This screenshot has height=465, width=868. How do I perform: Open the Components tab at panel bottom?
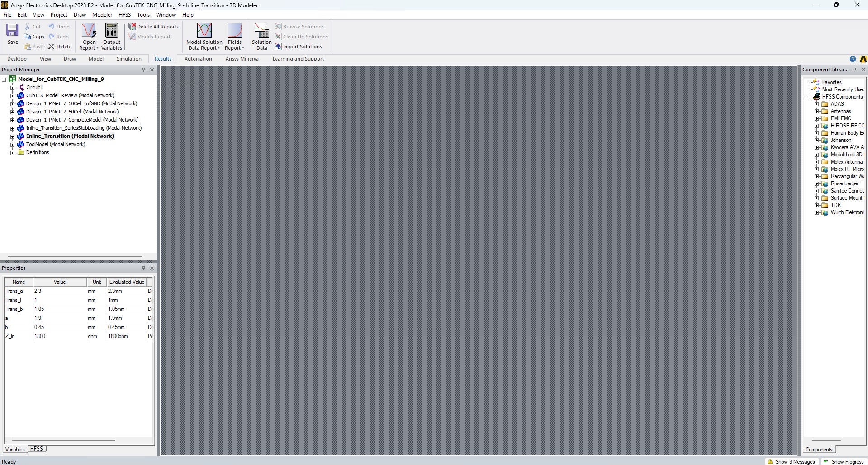[819, 450]
